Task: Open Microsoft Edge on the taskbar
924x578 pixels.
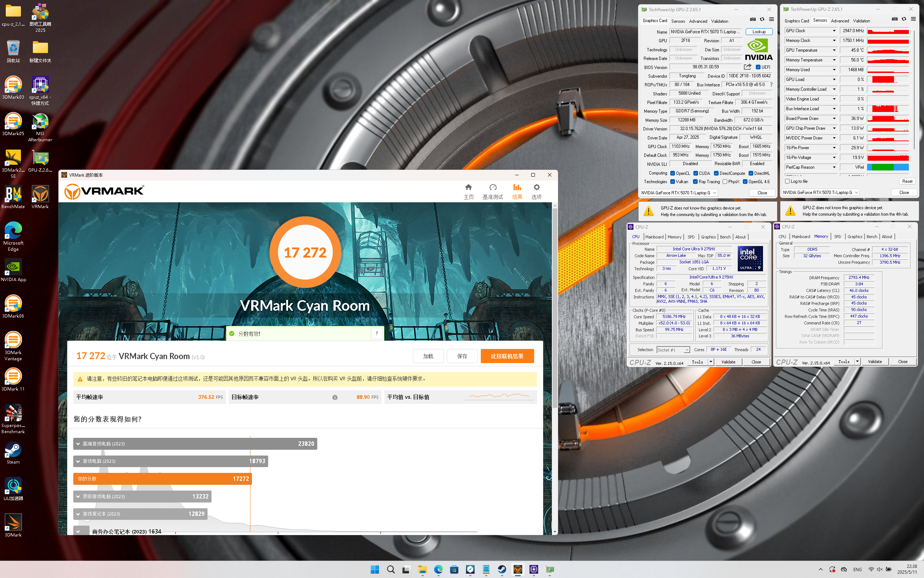Action: [438, 569]
